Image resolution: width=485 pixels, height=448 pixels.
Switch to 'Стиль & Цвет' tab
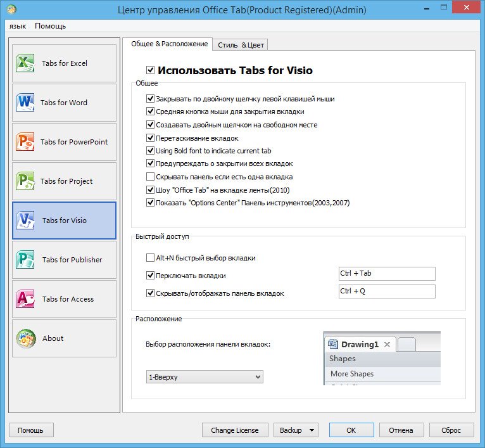click(x=241, y=45)
